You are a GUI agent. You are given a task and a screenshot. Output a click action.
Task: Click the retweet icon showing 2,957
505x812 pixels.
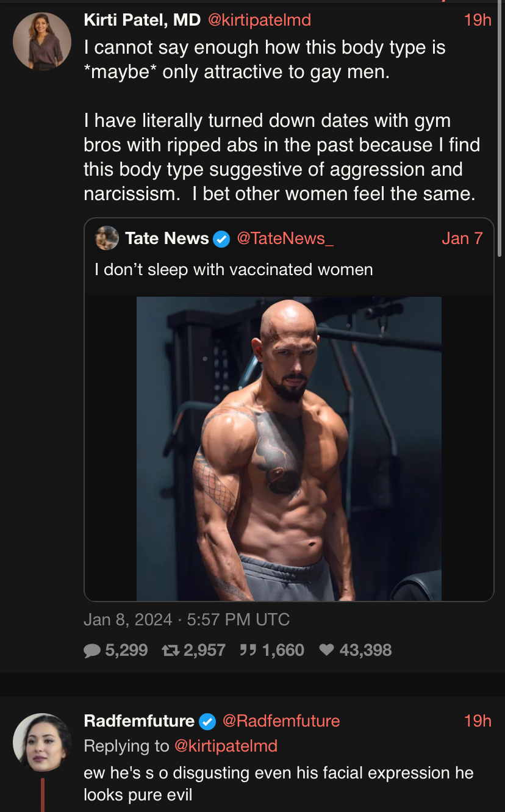coord(170,650)
